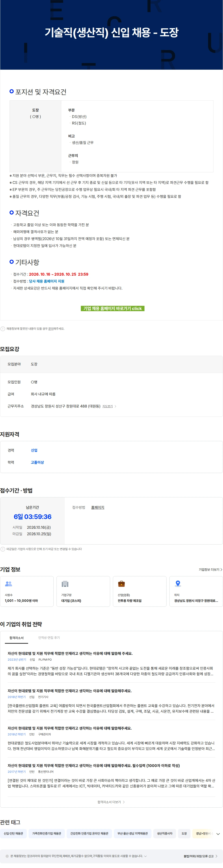Click the 시작일 2026.10.16(금) text

[x=32, y=527]
